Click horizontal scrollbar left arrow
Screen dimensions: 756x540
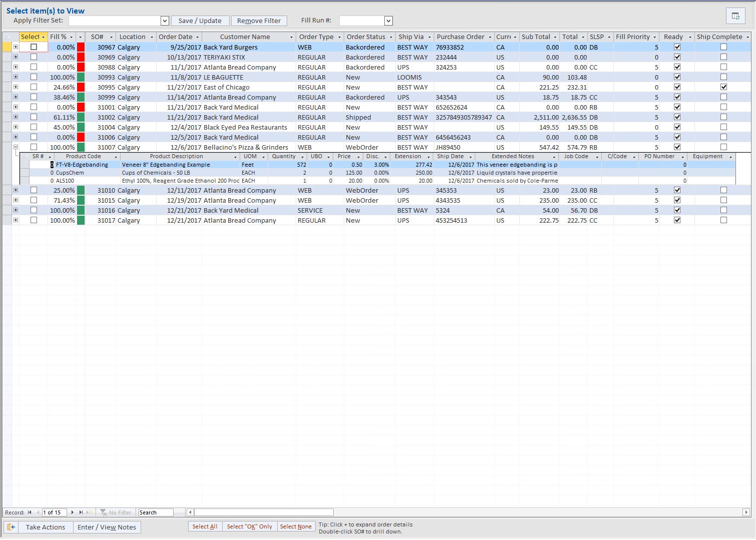click(x=190, y=512)
